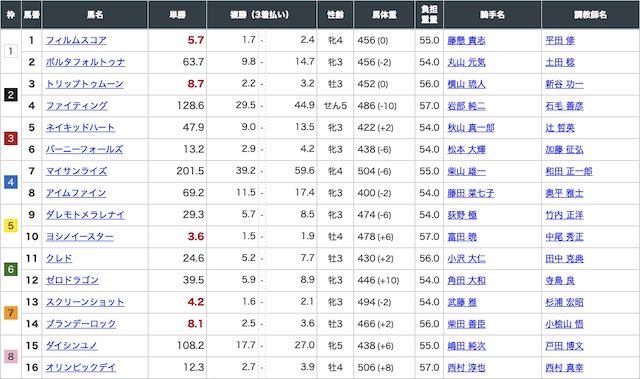The width and height of the screenshot is (640, 379).
Task: Select the green frame 6 badge
Action: pos(11,269)
